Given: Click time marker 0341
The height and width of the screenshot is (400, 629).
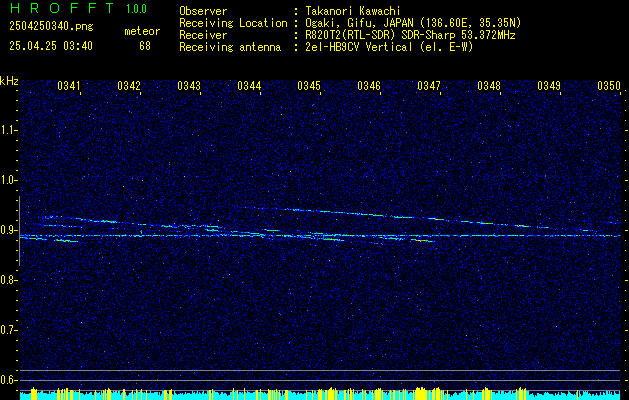Looking at the screenshot, I should 69,86.
